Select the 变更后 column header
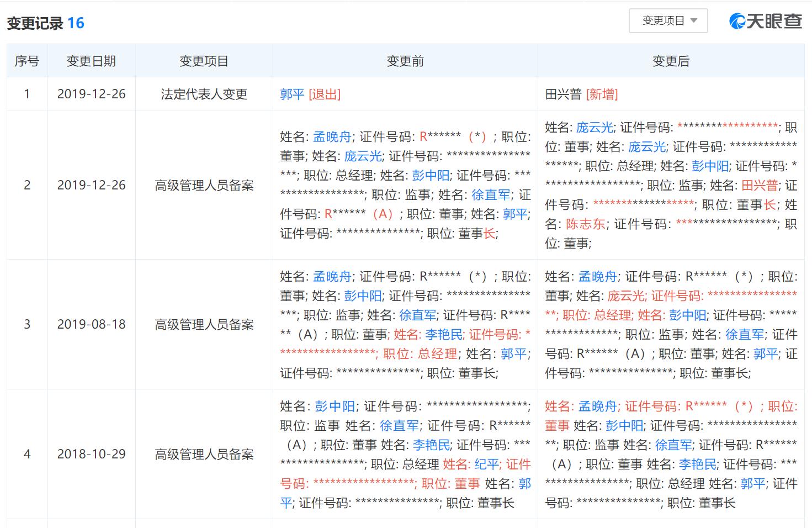This screenshot has height=528, width=812. pos(671,61)
